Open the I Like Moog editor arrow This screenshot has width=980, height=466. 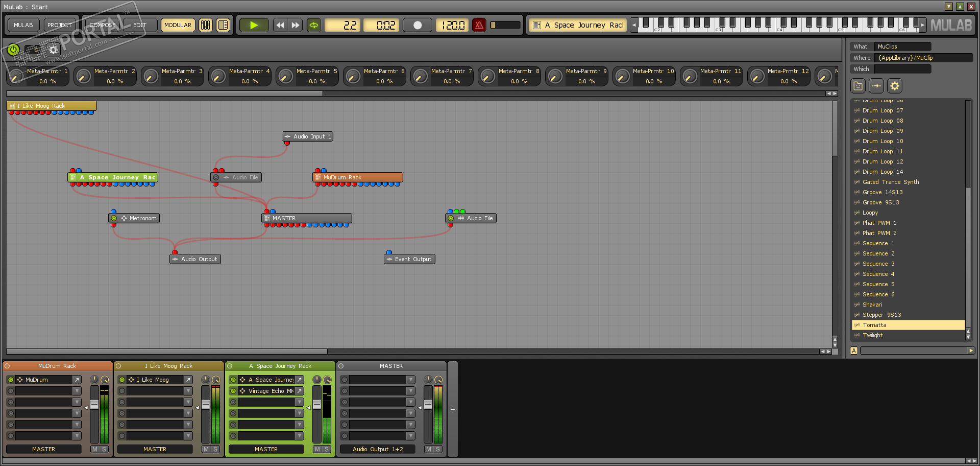[x=188, y=380]
